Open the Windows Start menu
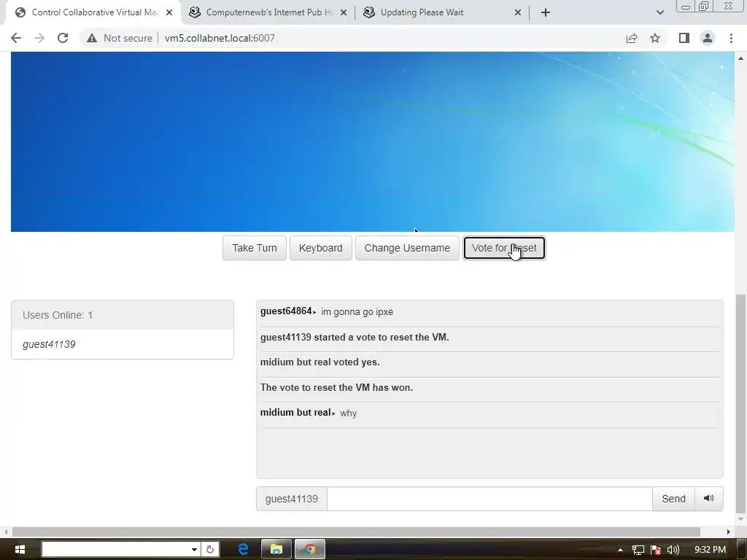 pyautogui.click(x=20, y=550)
